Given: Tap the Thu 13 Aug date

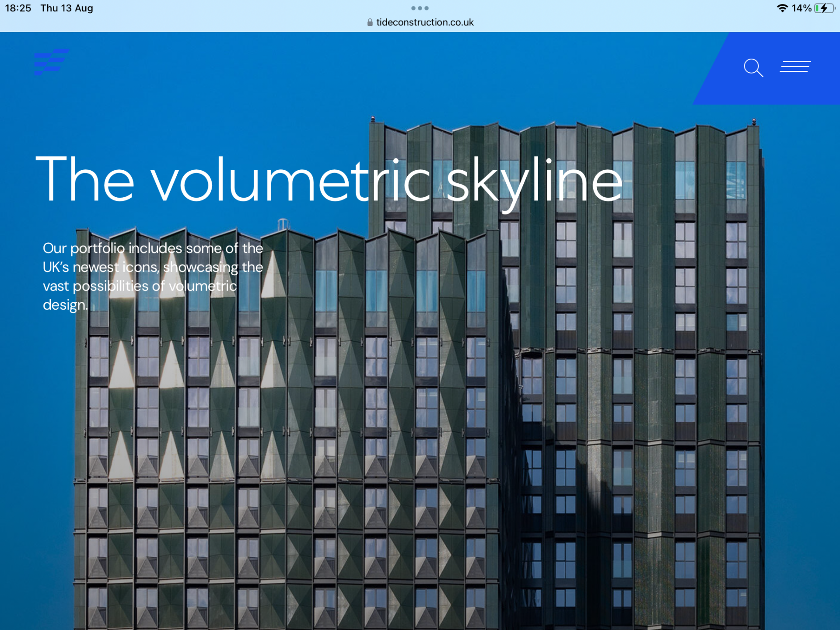Looking at the screenshot, I should point(66,8).
